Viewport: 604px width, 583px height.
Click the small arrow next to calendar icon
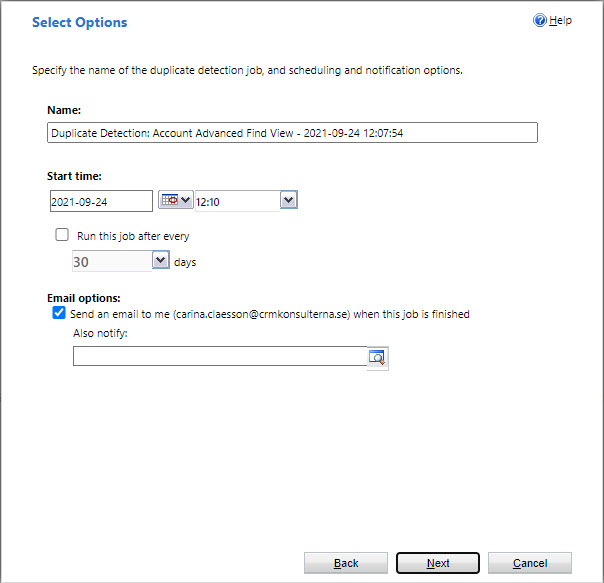click(185, 201)
